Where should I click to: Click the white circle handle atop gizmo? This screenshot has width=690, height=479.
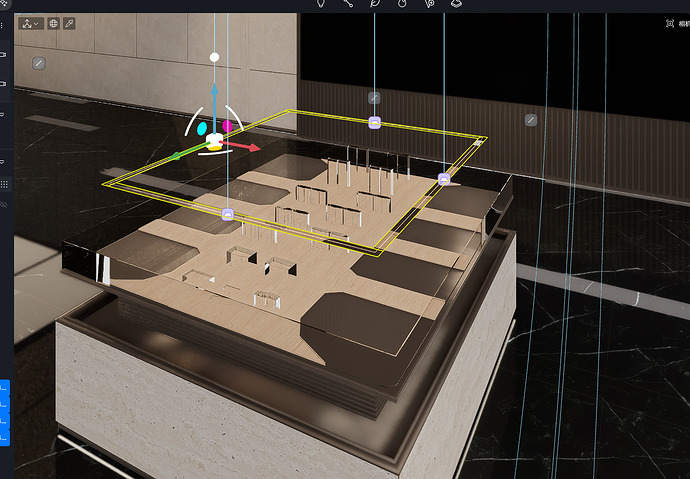[214, 57]
